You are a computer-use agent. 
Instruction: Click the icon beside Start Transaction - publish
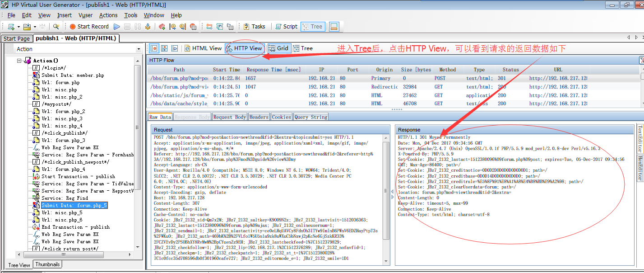pos(36,176)
